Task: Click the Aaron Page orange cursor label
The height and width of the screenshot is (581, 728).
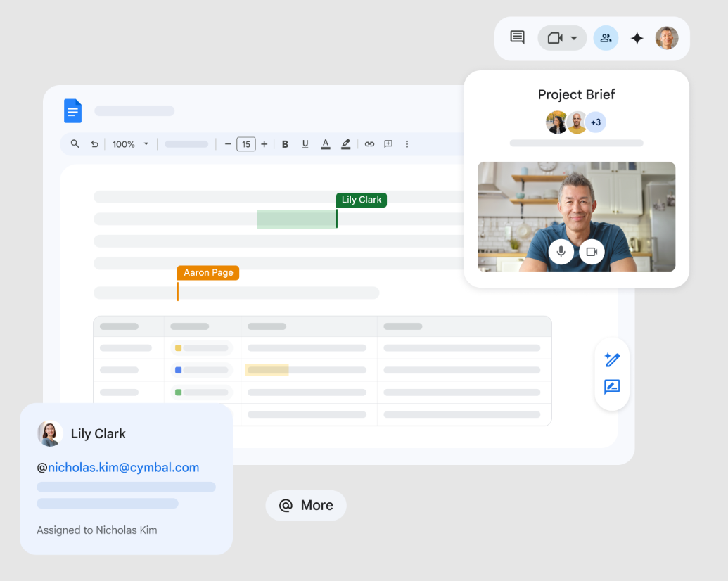Action: click(208, 273)
